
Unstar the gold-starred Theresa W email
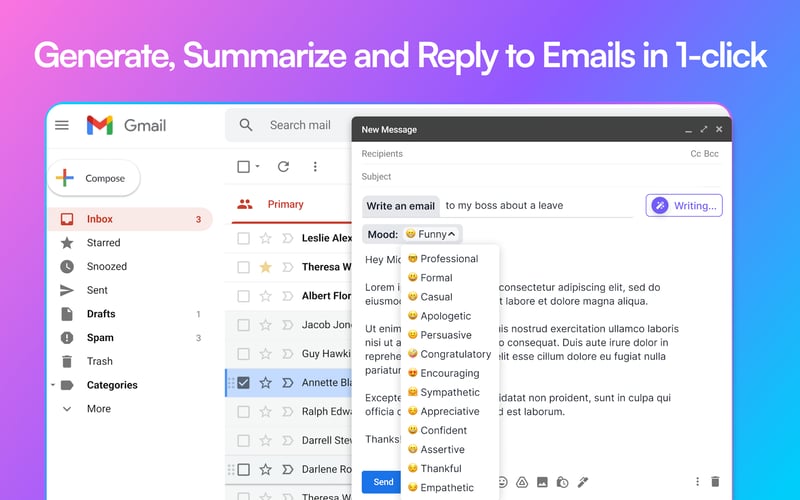(265, 267)
